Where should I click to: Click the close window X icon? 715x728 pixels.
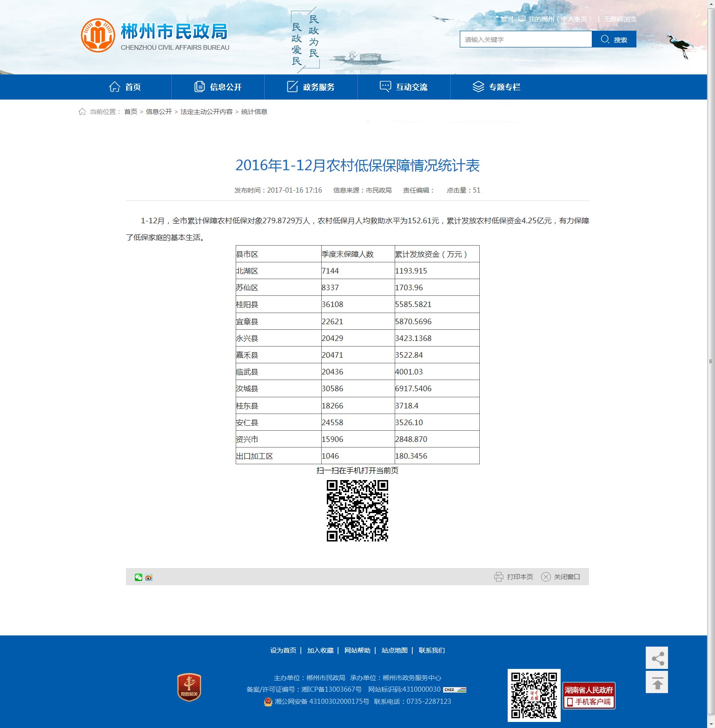click(x=546, y=577)
